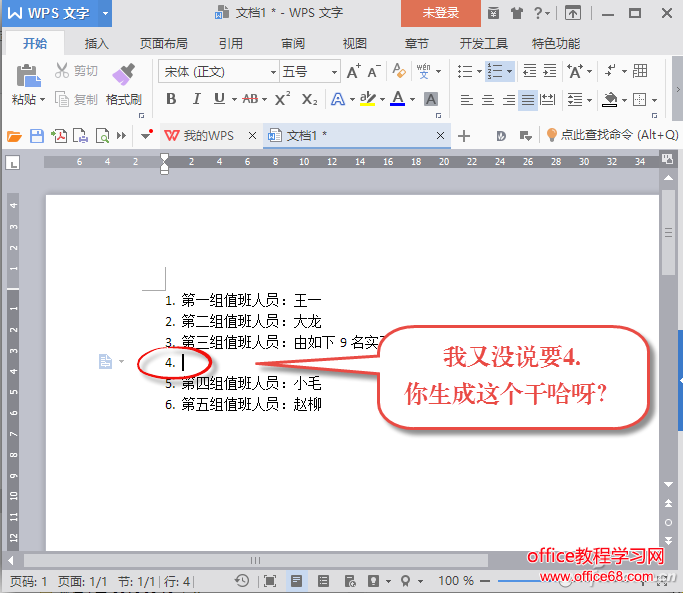Viewport: 683px width, 593px height.
Task: Export to PDF from quick toolbar
Action: click(x=59, y=136)
